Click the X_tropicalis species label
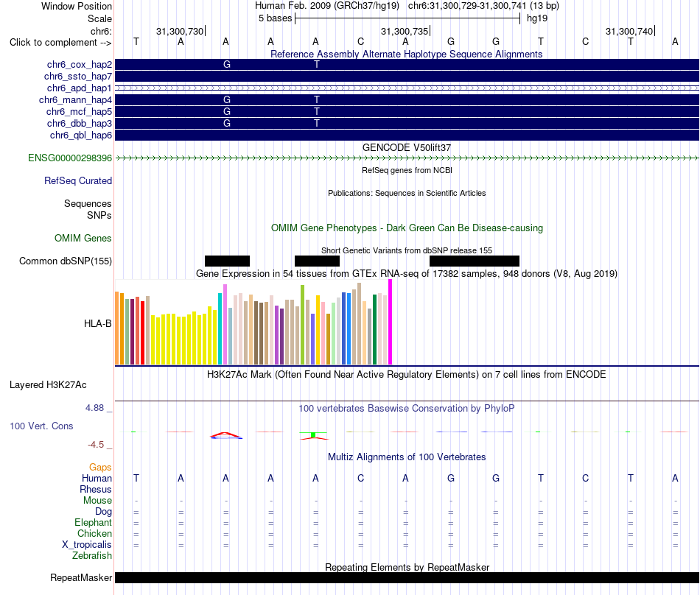The height and width of the screenshot is (595, 700). [87, 545]
